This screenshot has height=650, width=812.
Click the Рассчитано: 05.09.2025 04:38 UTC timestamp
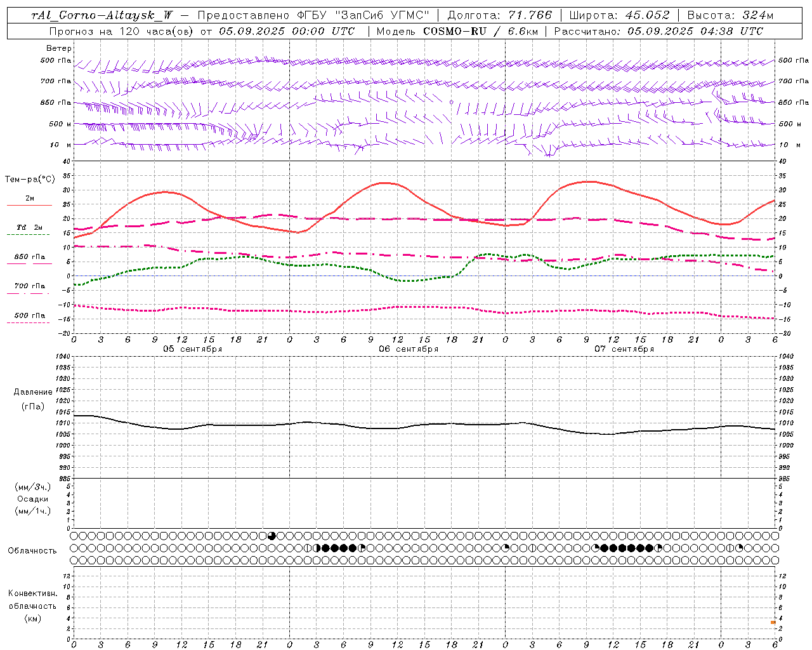658,31
